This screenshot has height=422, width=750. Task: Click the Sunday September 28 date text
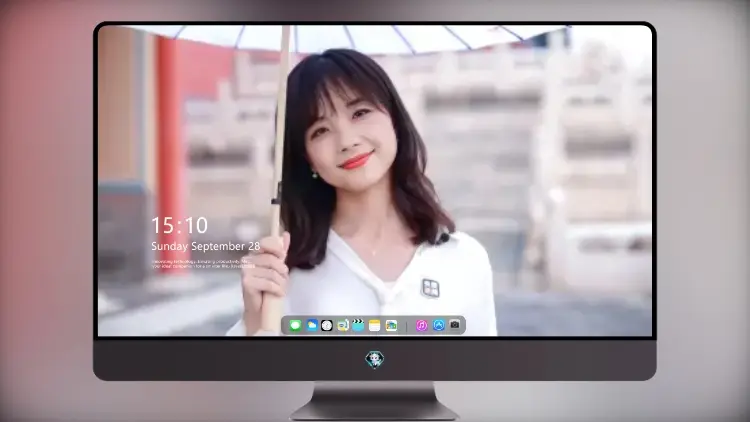coord(205,246)
